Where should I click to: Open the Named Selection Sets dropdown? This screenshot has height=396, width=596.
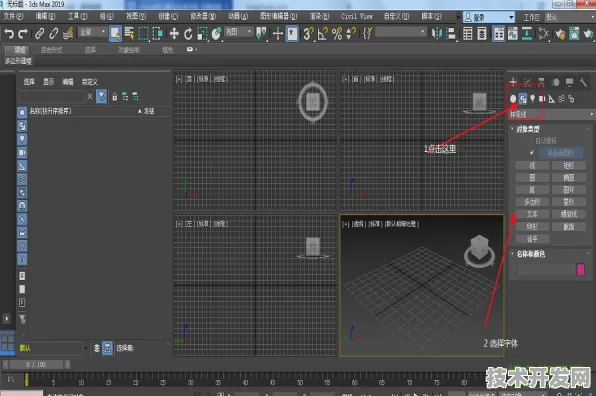(401, 32)
